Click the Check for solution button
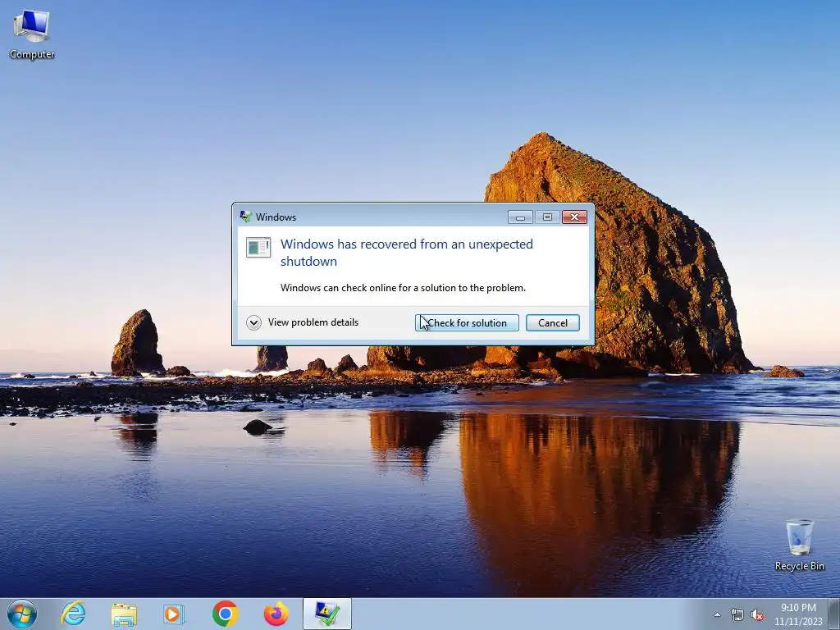Screen dimensions: 840x630 (x=467, y=322)
